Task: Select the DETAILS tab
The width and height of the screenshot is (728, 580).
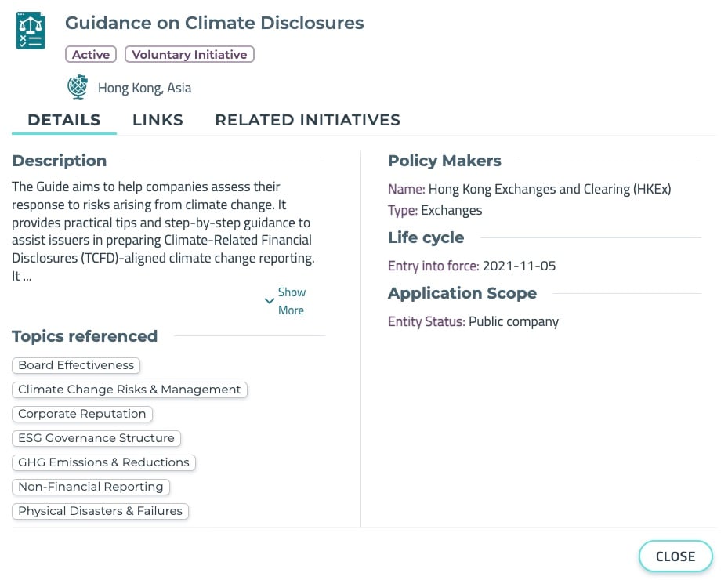Action: [x=63, y=120]
